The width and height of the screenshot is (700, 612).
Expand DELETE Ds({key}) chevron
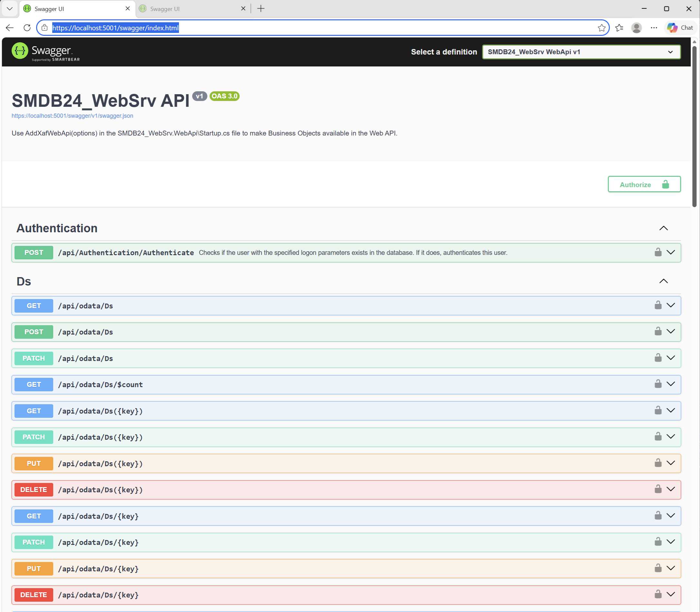tap(671, 489)
